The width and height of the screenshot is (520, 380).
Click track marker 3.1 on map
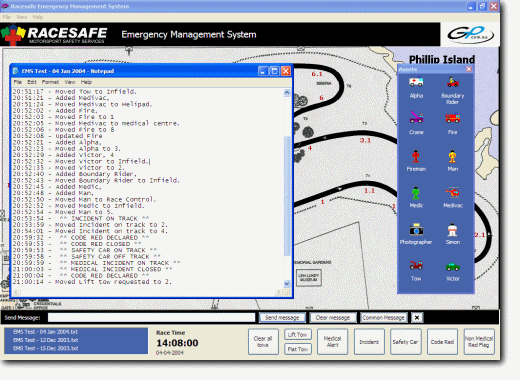365,140
